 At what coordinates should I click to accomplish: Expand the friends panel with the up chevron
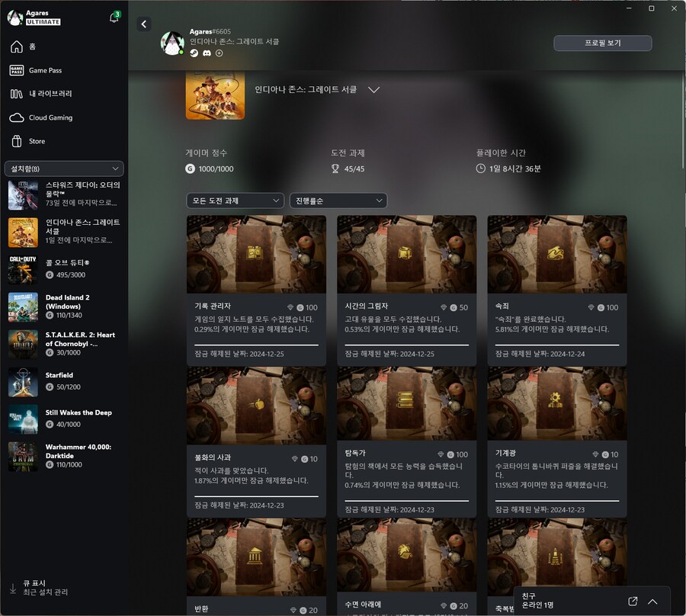(x=653, y=602)
